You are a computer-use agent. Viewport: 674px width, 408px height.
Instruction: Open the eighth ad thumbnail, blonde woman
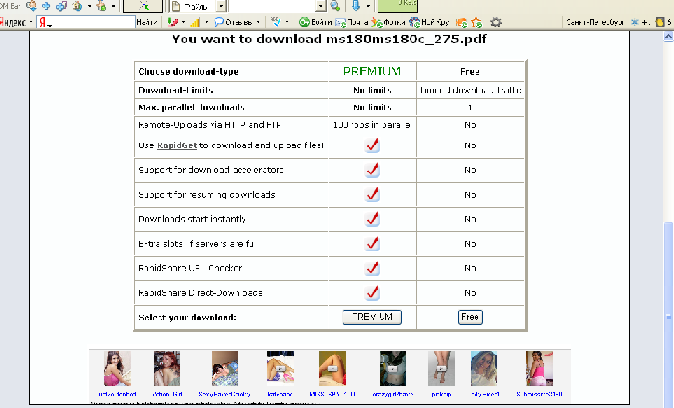(484, 368)
